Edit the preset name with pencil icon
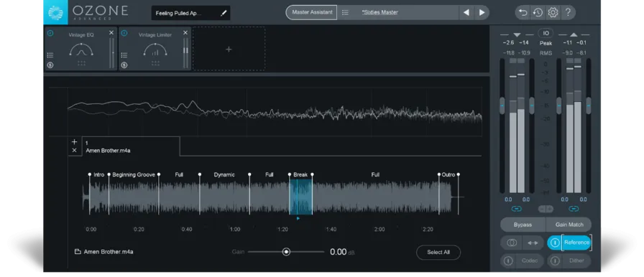 [x=224, y=13]
